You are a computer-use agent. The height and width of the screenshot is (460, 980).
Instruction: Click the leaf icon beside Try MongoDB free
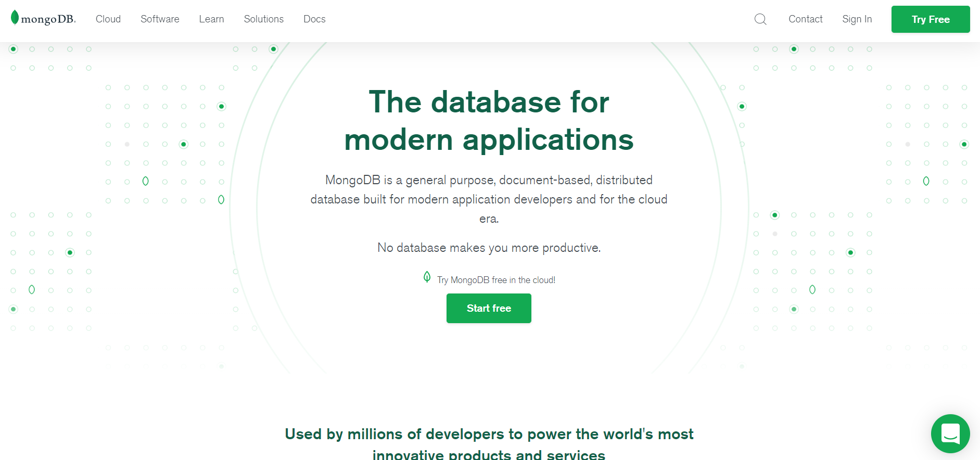427,277
